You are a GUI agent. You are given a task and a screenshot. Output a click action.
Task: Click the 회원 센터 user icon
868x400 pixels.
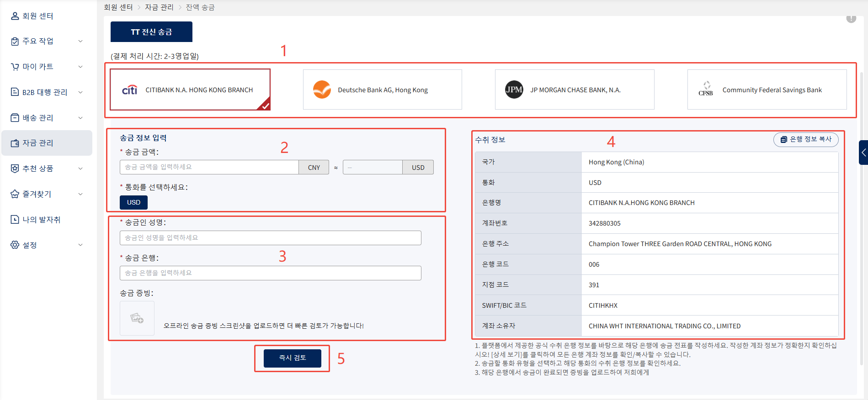[15, 16]
